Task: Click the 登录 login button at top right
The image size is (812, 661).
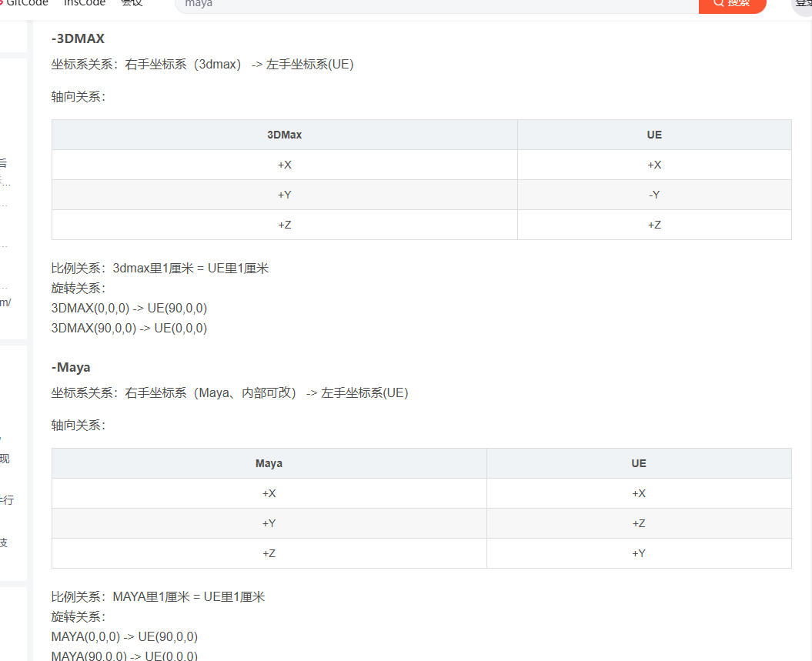Action: tap(803, 4)
